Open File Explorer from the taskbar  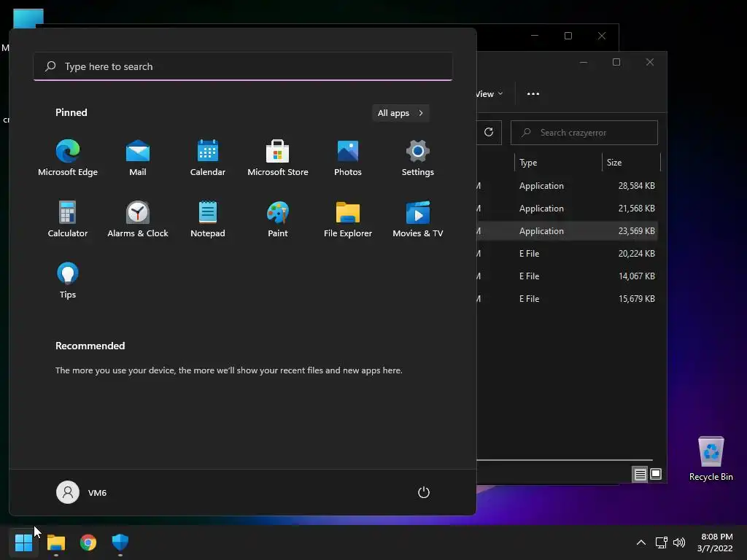[55, 542]
